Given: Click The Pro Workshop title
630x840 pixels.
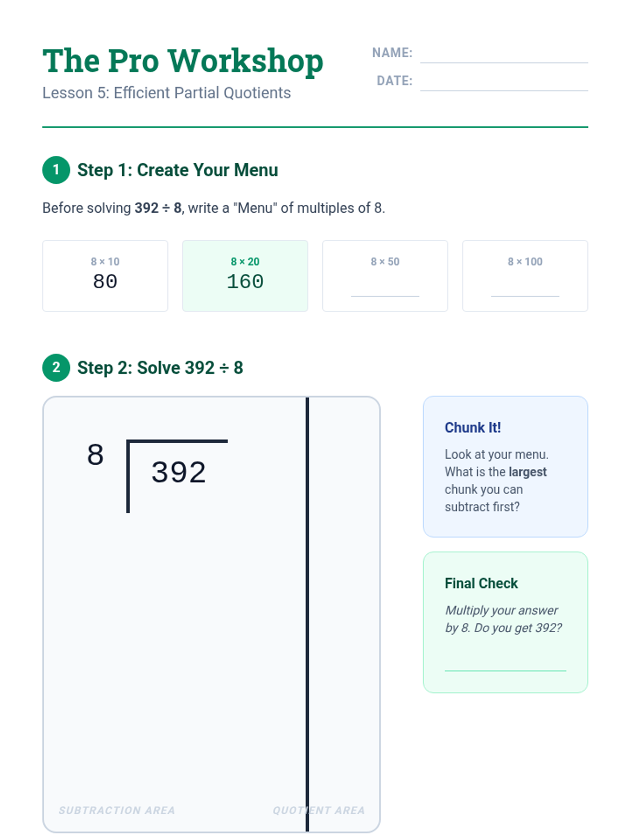Looking at the screenshot, I should coord(183,61).
